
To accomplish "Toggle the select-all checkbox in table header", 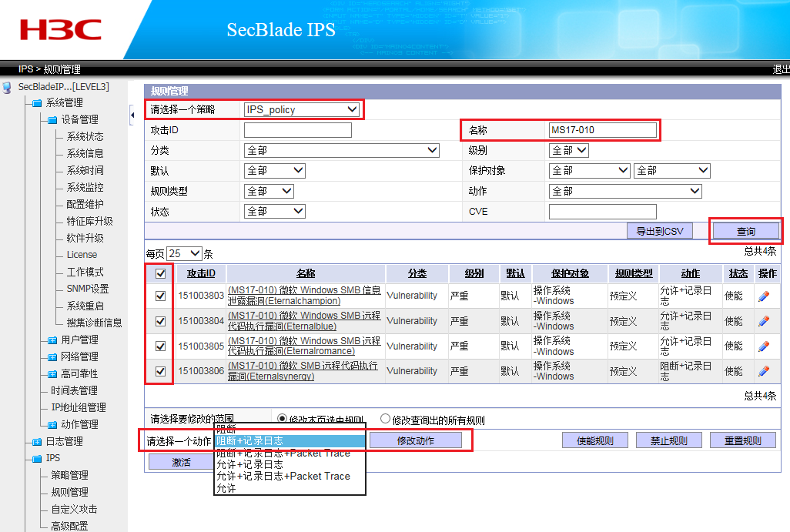I will [160, 273].
